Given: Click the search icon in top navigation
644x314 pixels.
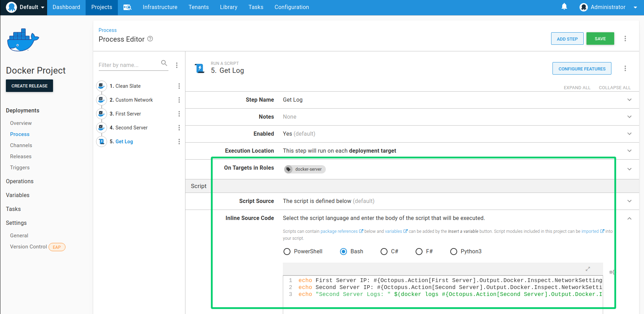Looking at the screenshot, I should pos(128,7).
